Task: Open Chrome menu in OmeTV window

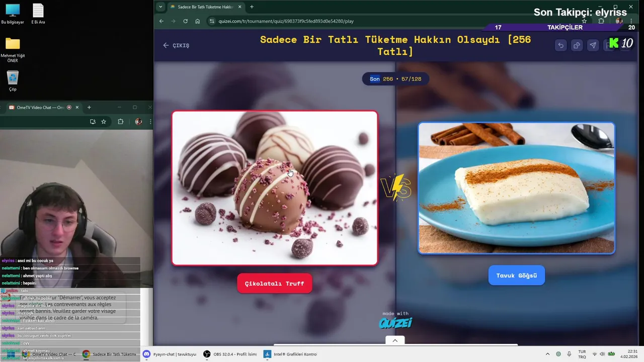Action: pos(150,122)
